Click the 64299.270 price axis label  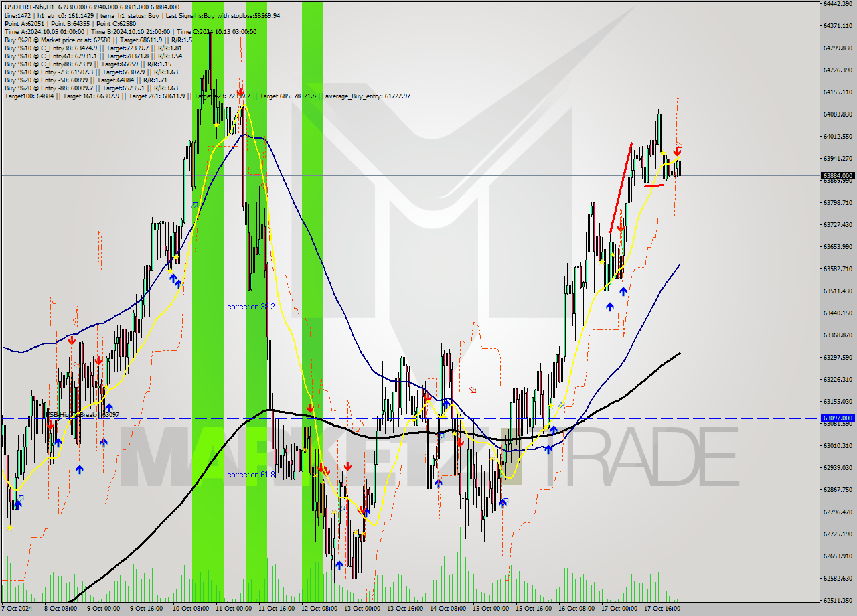838,48
